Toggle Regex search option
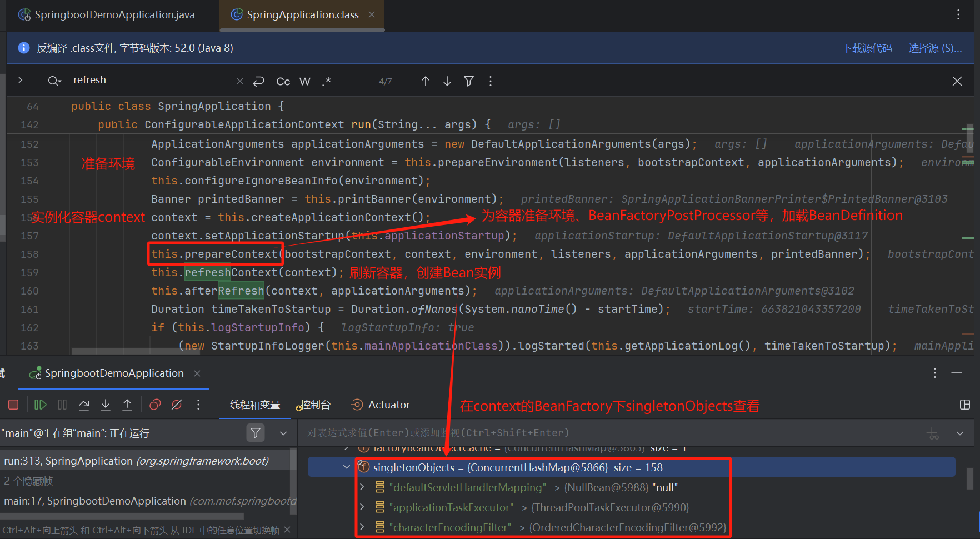Image resolution: width=980 pixels, height=539 pixels. point(327,81)
